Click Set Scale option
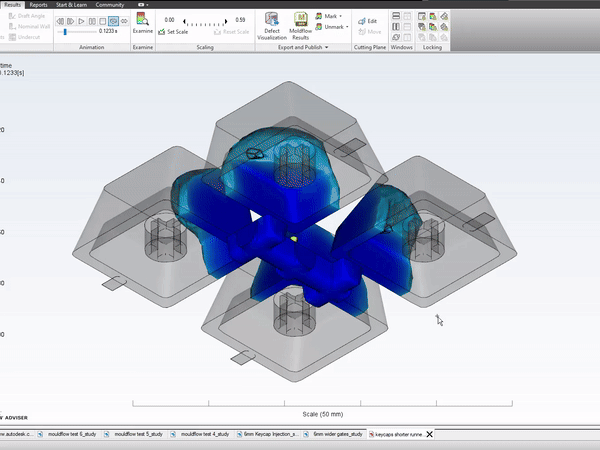 [175, 32]
